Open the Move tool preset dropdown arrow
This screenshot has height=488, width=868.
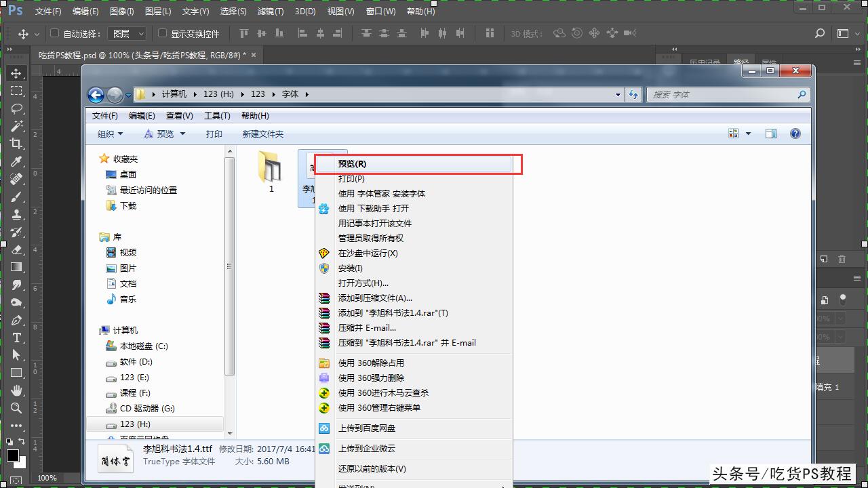[38, 33]
